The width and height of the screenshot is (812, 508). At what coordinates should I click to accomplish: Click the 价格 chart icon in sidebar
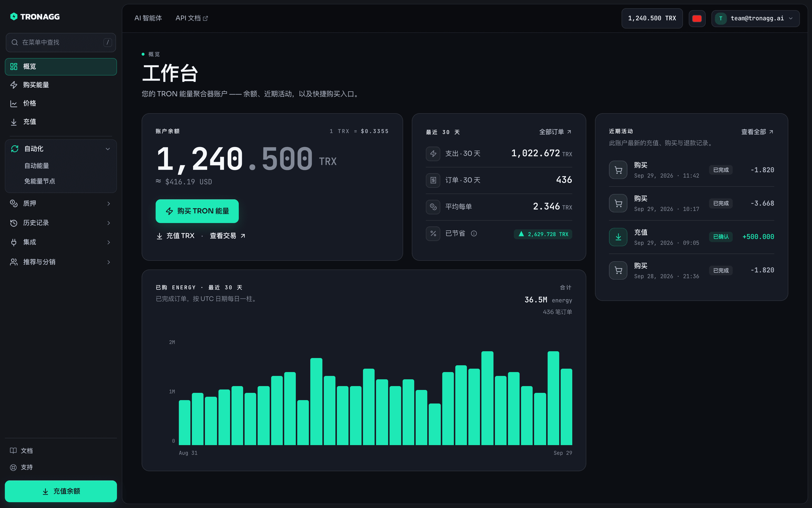[x=14, y=104]
